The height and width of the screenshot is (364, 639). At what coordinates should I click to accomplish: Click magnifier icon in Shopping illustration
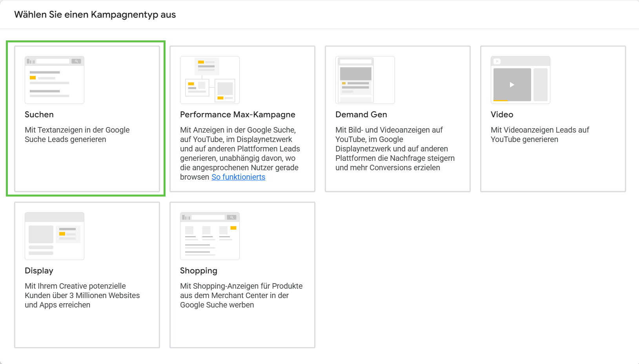pos(232,217)
